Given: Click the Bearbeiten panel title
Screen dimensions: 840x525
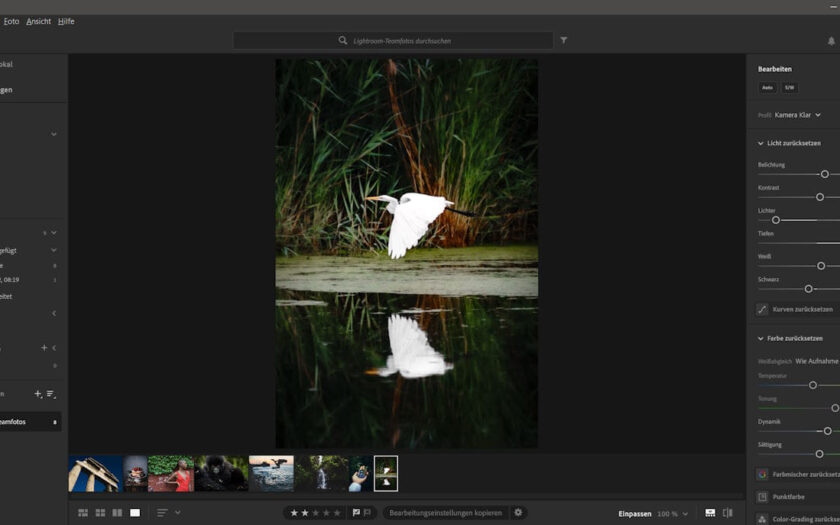Looking at the screenshot, I should pyautogui.click(x=775, y=69).
